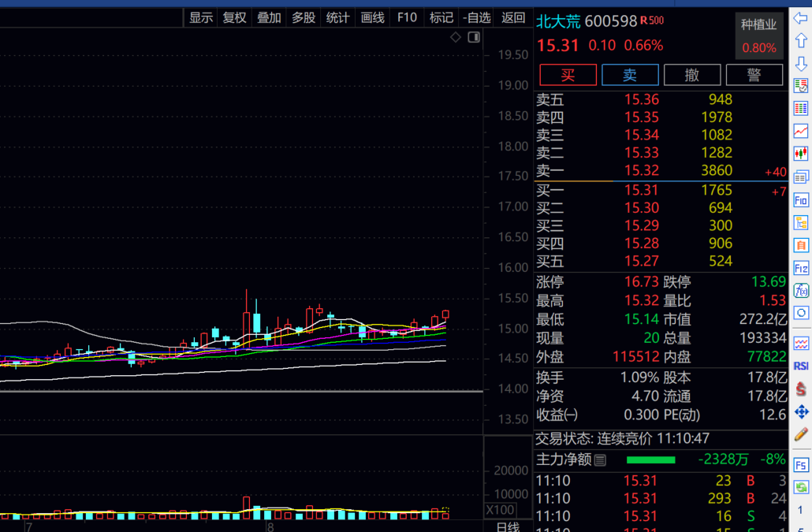Viewport: 812px width, 532px height.
Task: Click -自选 to remove from watchlist
Action: [x=476, y=18]
